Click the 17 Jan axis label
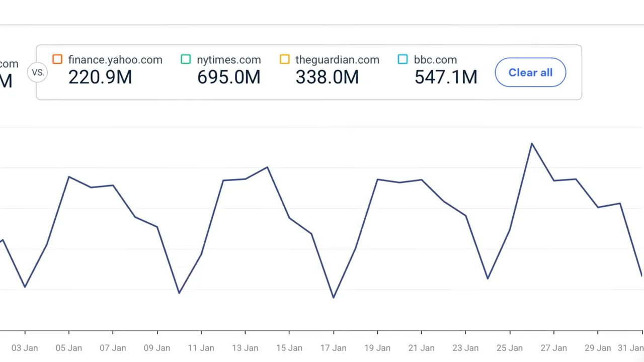Image resolution: width=644 pixels, height=362 pixels. [x=333, y=348]
